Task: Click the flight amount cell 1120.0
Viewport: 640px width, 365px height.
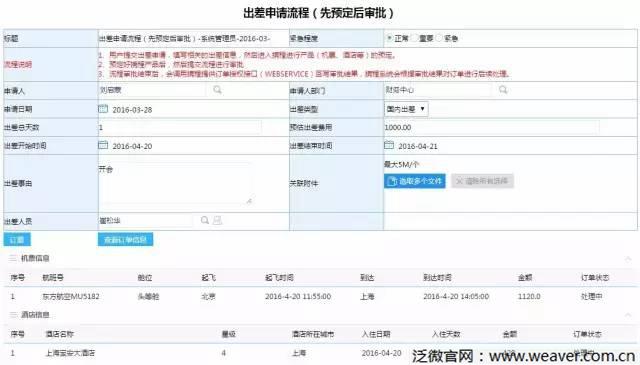Action: coord(529,296)
